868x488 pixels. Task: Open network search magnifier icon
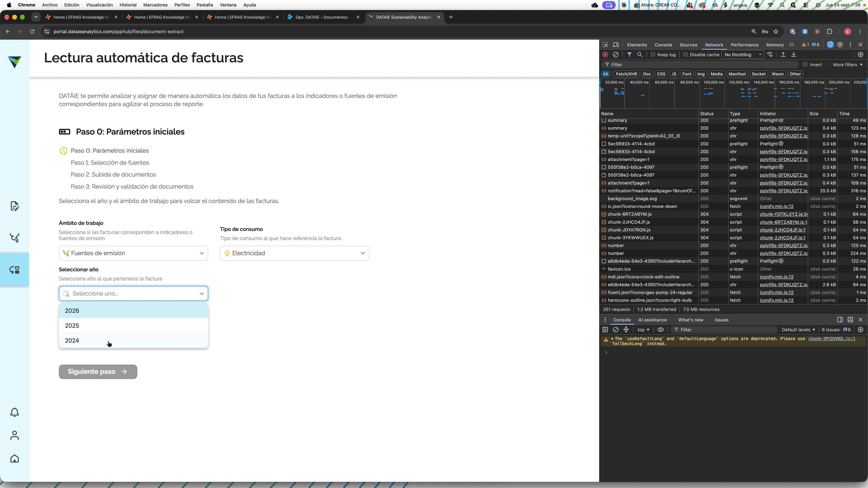pyautogui.click(x=639, y=54)
